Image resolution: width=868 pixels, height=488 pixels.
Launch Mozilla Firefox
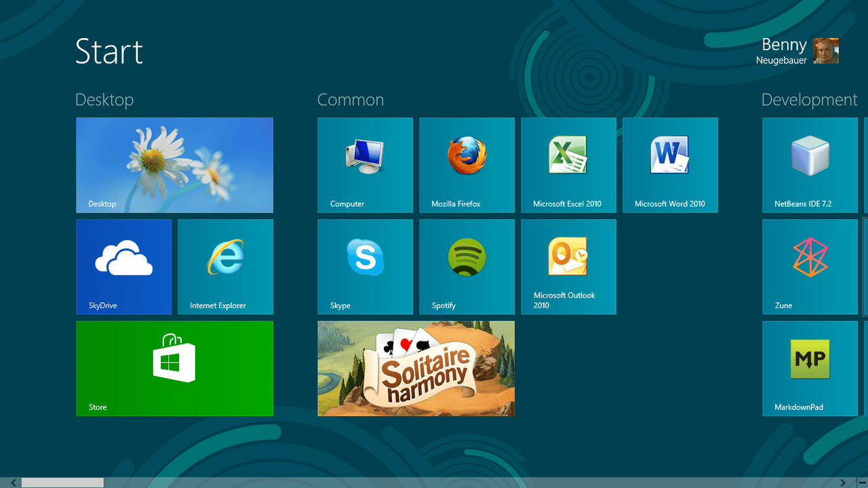click(467, 165)
